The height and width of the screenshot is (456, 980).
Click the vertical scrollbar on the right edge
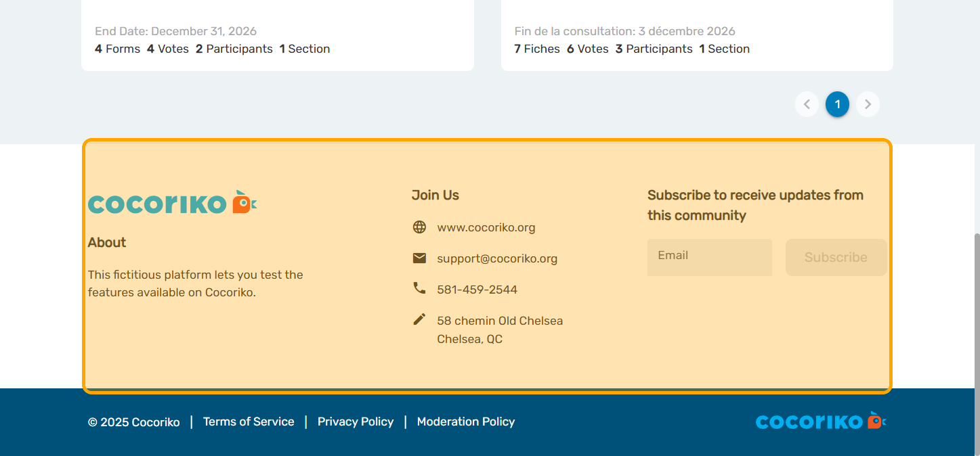click(976, 338)
